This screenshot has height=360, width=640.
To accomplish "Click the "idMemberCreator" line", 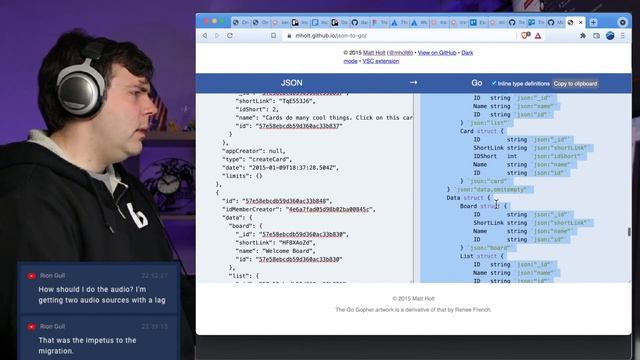I will (x=298, y=209).
